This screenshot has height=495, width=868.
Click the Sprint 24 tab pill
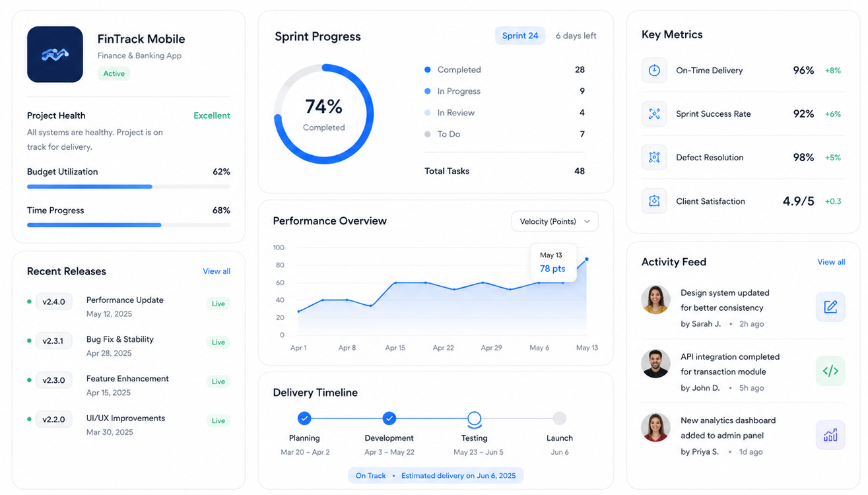(520, 36)
